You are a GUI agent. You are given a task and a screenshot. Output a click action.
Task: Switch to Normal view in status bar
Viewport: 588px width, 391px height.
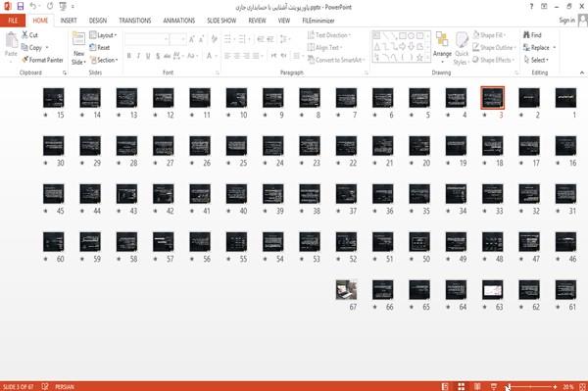click(445, 386)
